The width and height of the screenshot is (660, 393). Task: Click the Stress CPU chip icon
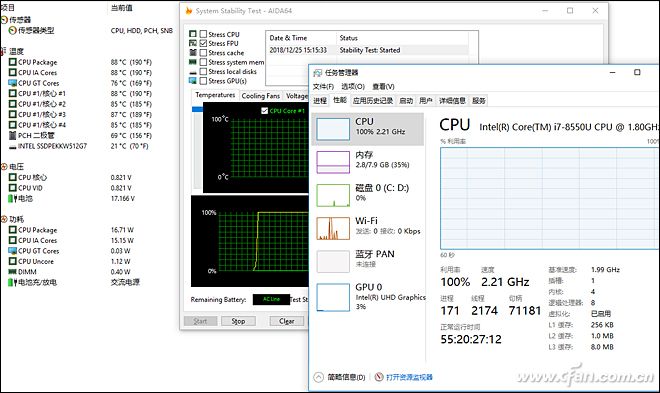(x=193, y=34)
